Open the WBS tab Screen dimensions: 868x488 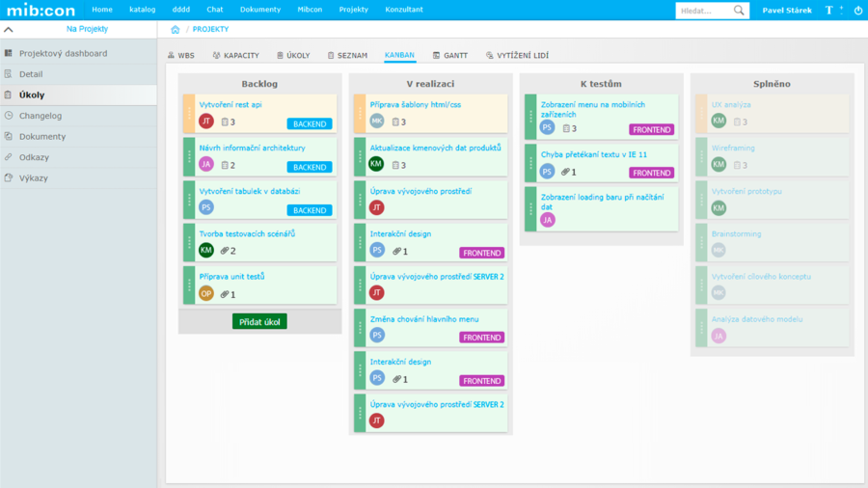click(x=180, y=56)
